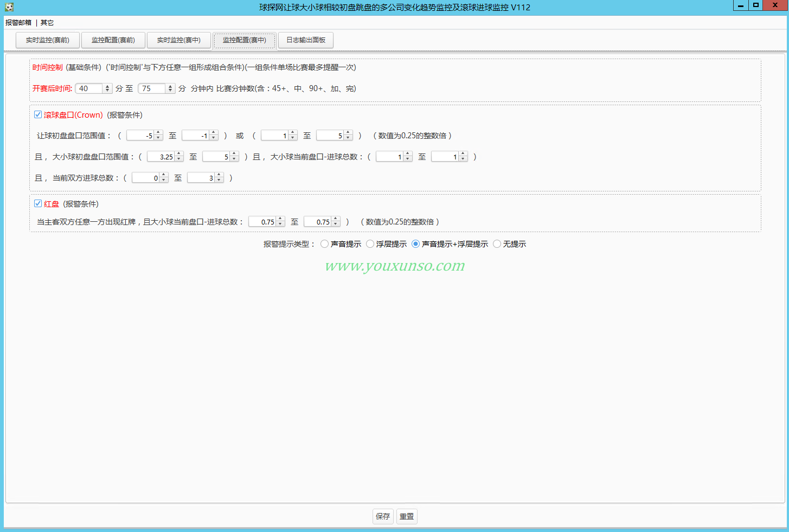Screen dimensions: 789x532
Task: Reset the settings with 重置
Action: pyautogui.click(x=407, y=516)
